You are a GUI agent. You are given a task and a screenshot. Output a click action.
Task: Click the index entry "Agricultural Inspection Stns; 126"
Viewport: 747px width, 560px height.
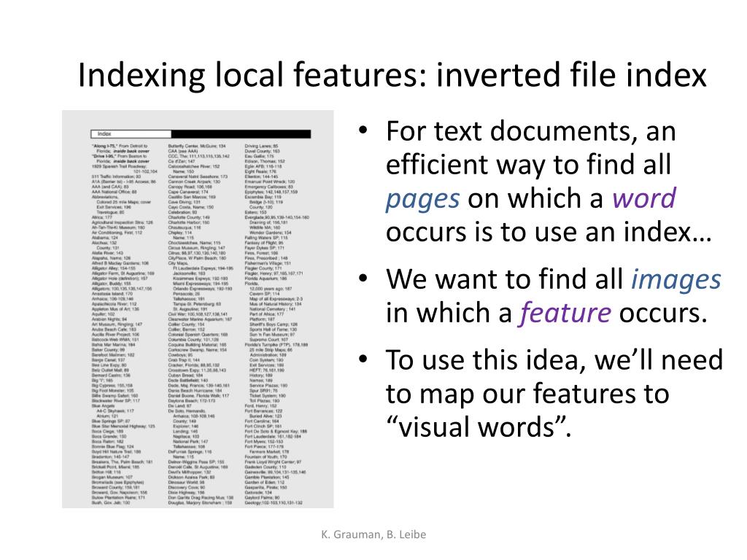tap(123, 222)
